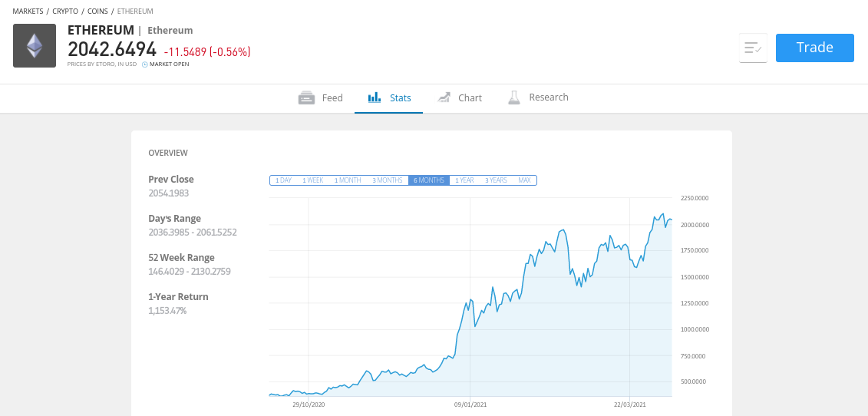Select the MAX chart range
The width and height of the screenshot is (868, 416).
(524, 180)
